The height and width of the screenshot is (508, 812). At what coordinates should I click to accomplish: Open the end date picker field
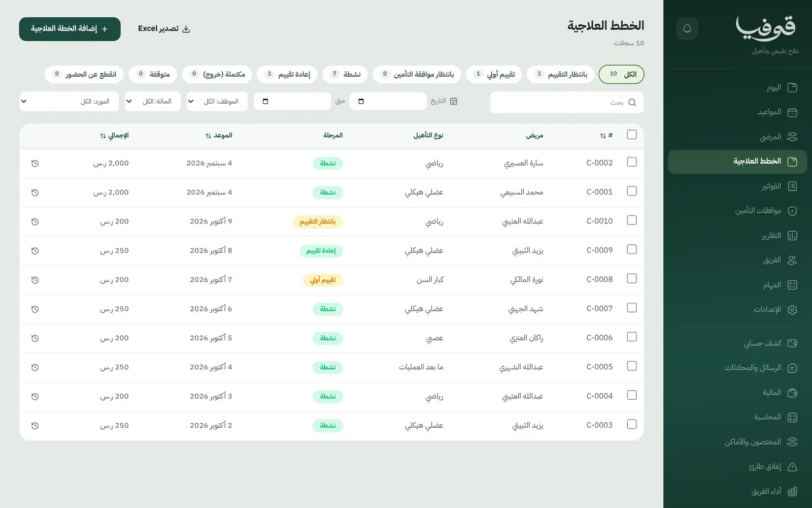(292, 102)
